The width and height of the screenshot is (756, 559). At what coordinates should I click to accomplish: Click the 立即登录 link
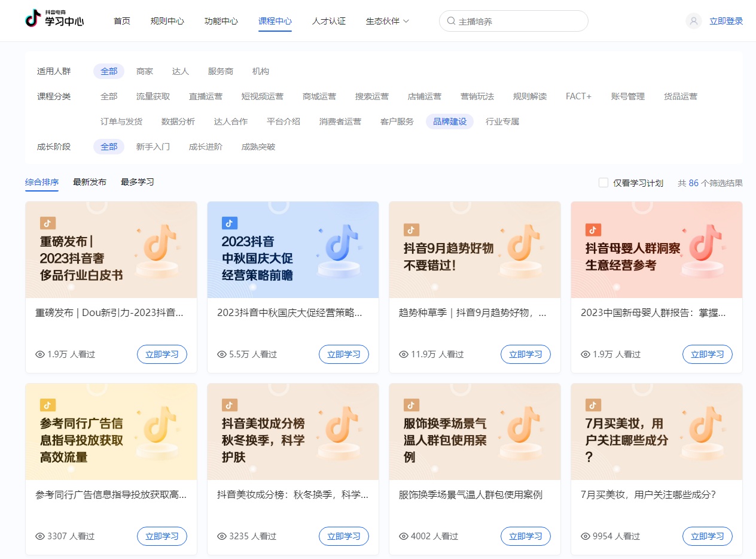pyautogui.click(x=726, y=21)
